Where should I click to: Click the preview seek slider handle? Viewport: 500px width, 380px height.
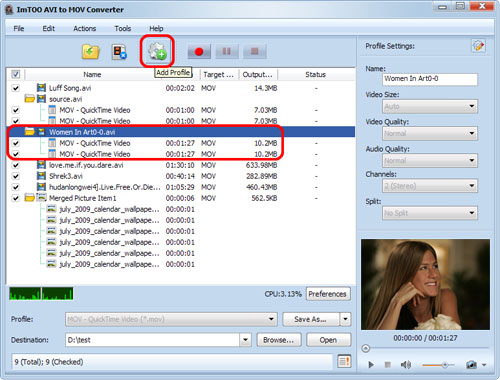366,349
